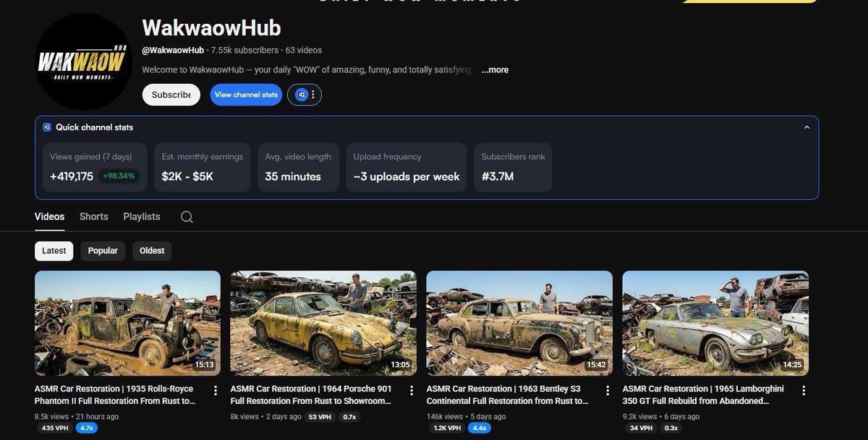Image resolution: width=868 pixels, height=440 pixels.
Task: Click the 4.4x multiplier badge
Action: click(480, 428)
